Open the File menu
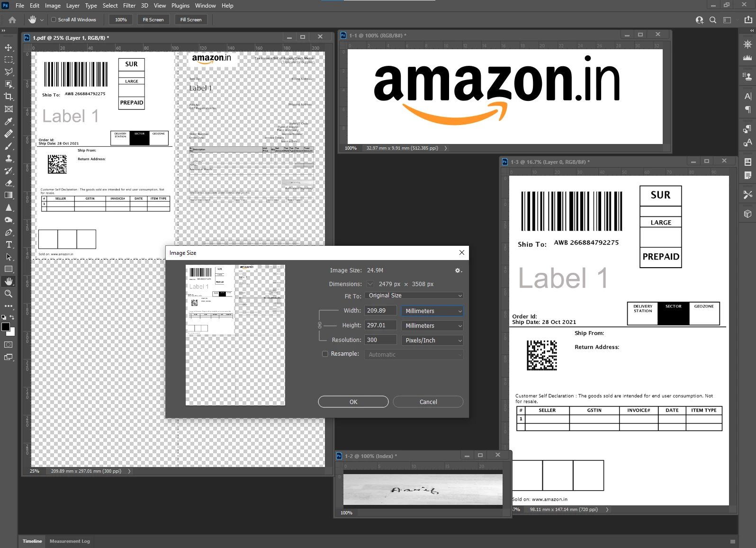756x548 pixels. tap(20, 6)
